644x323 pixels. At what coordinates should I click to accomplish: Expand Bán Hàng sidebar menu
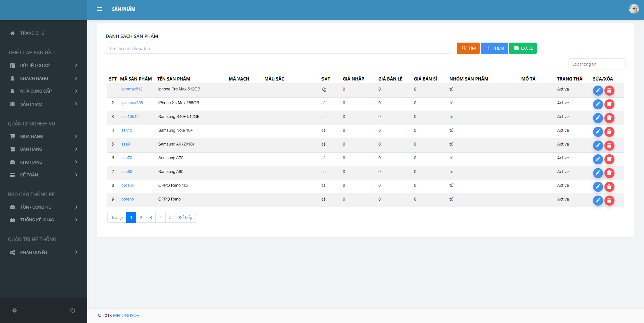tap(44, 149)
